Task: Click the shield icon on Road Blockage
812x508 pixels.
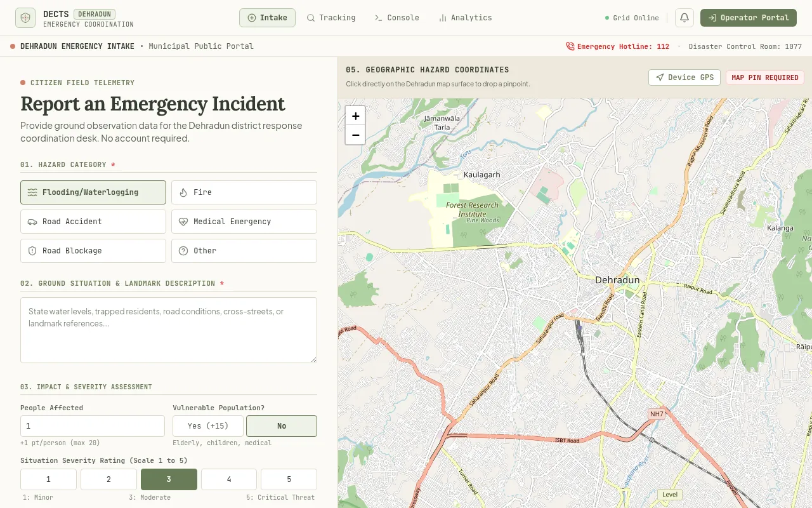Action: (32, 251)
